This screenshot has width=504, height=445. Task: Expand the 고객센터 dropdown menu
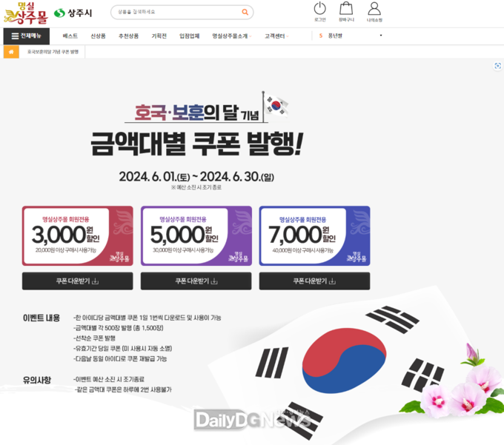click(276, 36)
